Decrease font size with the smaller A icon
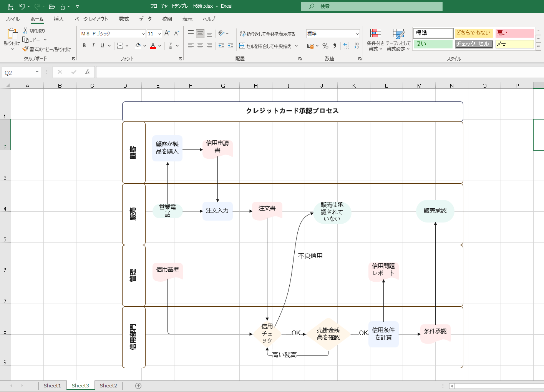 pyautogui.click(x=177, y=34)
